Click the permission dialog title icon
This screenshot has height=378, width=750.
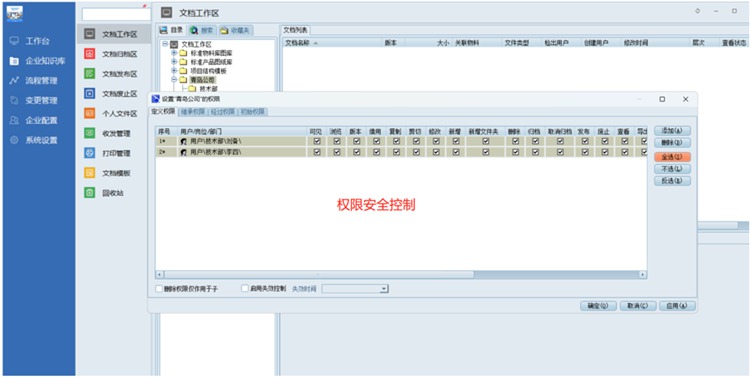pyautogui.click(x=155, y=99)
